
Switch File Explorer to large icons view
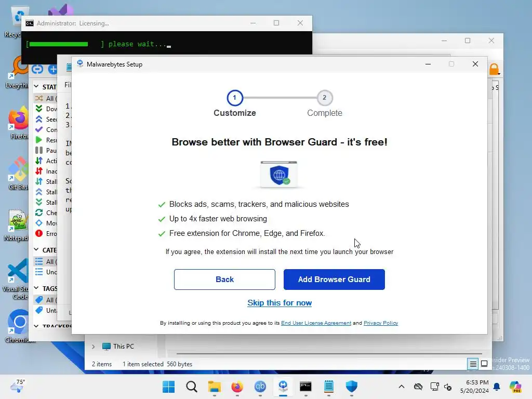[x=485, y=364]
